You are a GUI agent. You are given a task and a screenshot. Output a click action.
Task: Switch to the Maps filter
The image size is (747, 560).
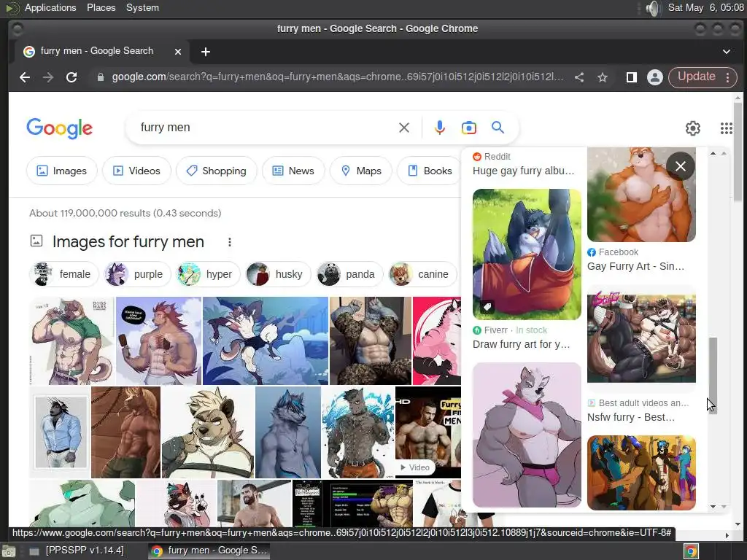tap(361, 171)
